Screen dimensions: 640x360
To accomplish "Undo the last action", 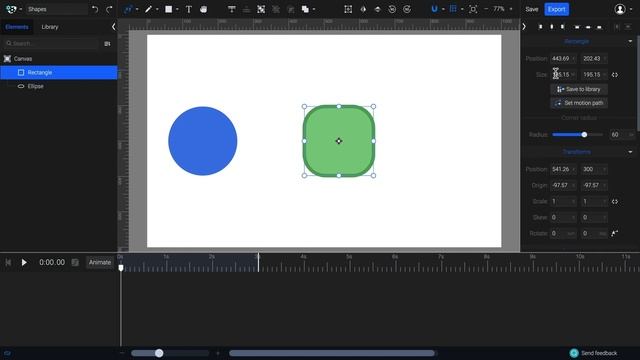I will [95, 9].
